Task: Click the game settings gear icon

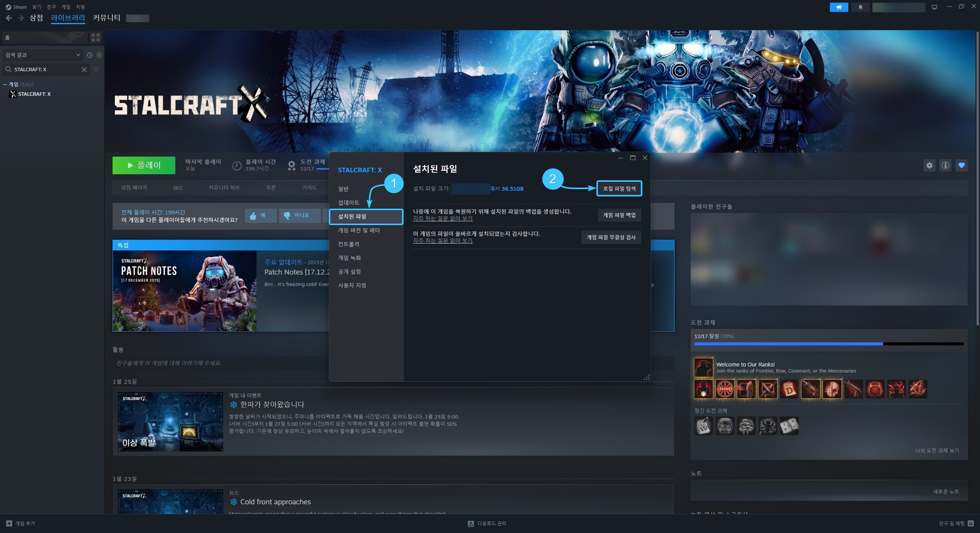Action: pyautogui.click(x=929, y=165)
